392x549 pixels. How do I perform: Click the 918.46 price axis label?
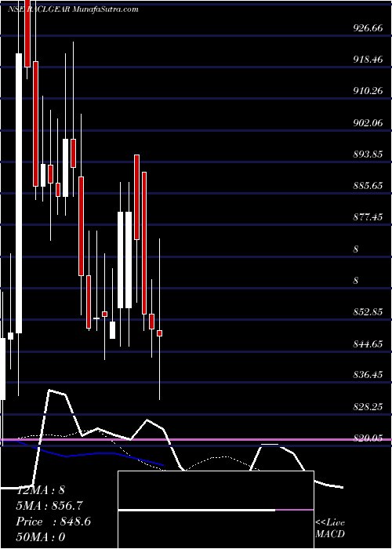(368, 60)
